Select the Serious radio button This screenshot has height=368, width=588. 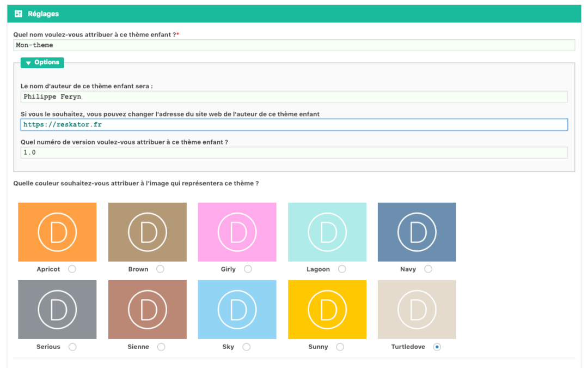(x=72, y=347)
